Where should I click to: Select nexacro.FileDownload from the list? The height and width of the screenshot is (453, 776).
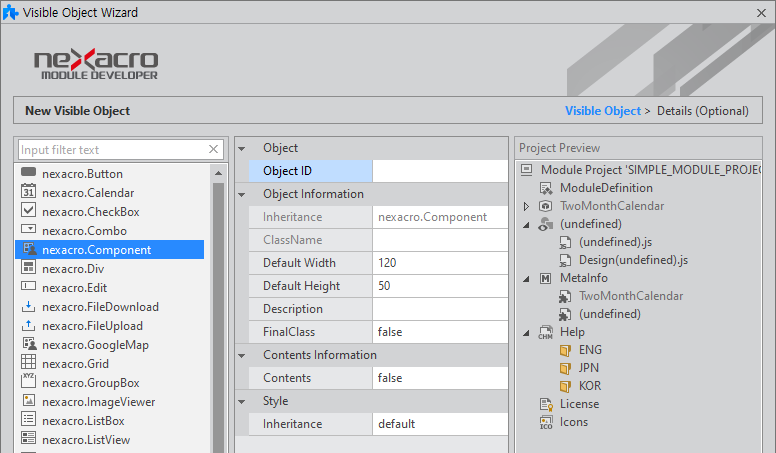(100, 307)
